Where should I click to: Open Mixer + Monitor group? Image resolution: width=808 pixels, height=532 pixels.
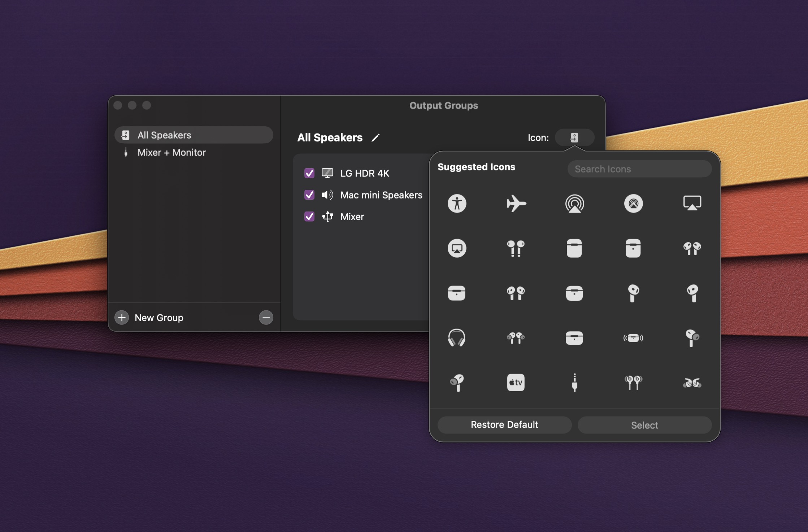(x=171, y=153)
